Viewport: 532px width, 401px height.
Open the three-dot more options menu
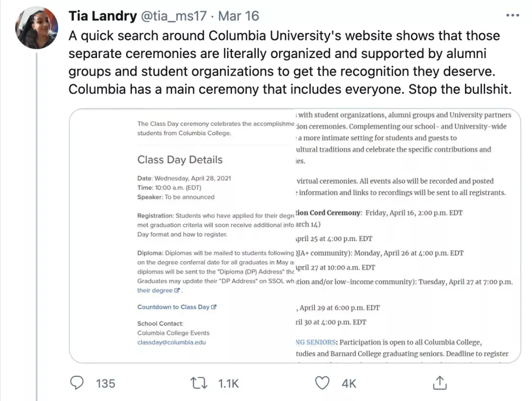[x=512, y=16]
